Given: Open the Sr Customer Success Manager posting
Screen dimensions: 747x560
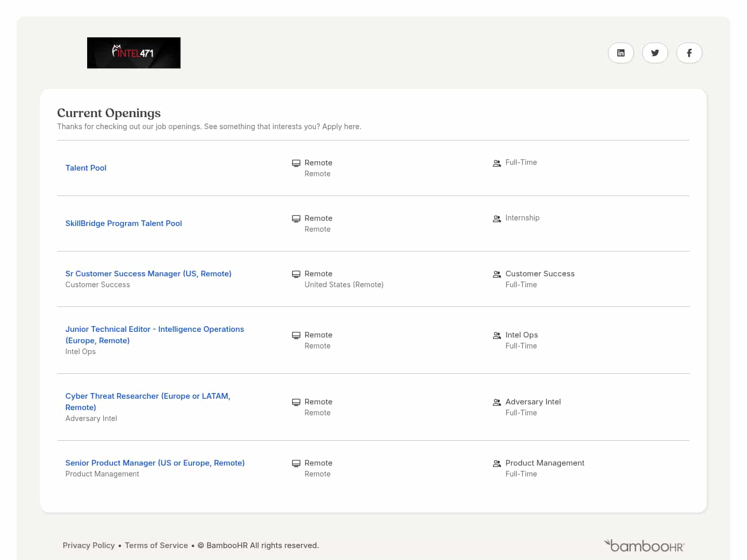Looking at the screenshot, I should click(x=148, y=273).
